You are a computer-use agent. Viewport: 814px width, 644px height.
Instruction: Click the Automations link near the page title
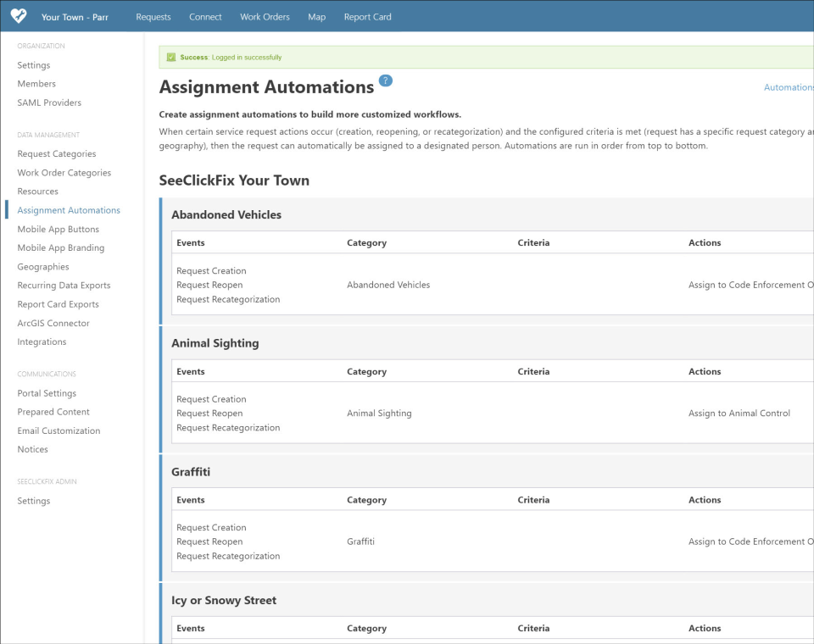(x=788, y=86)
